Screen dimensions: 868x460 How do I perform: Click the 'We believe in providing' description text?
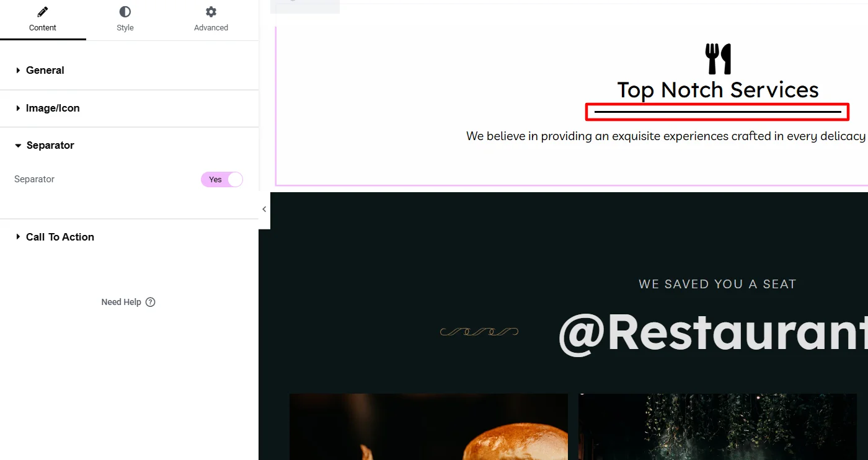point(666,136)
